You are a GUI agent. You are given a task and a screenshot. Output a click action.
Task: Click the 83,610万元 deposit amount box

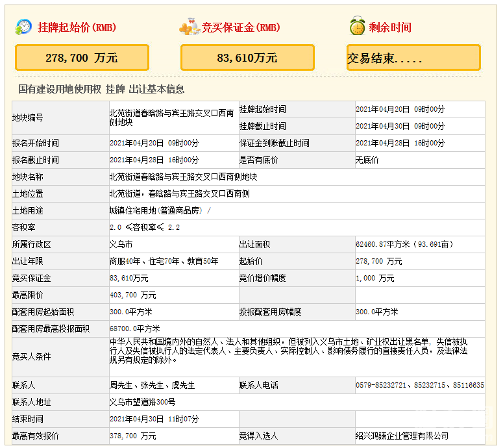click(x=247, y=58)
